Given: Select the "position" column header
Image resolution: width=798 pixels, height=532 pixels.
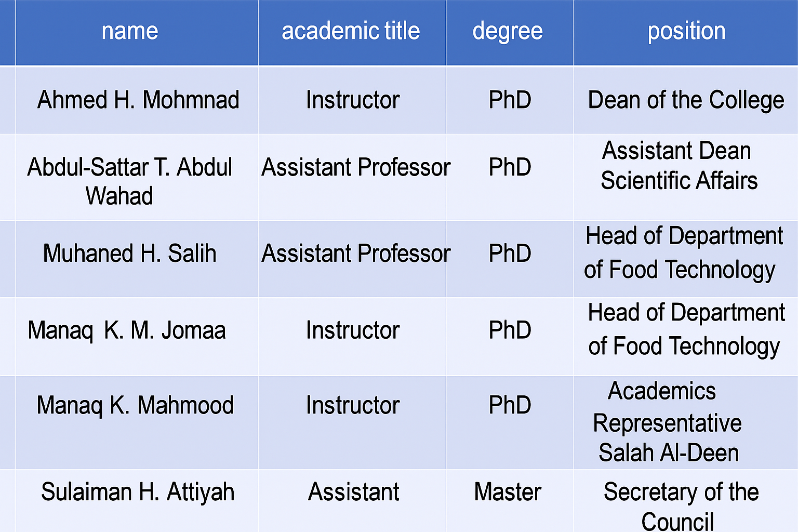Looking at the screenshot, I should (686, 31).
